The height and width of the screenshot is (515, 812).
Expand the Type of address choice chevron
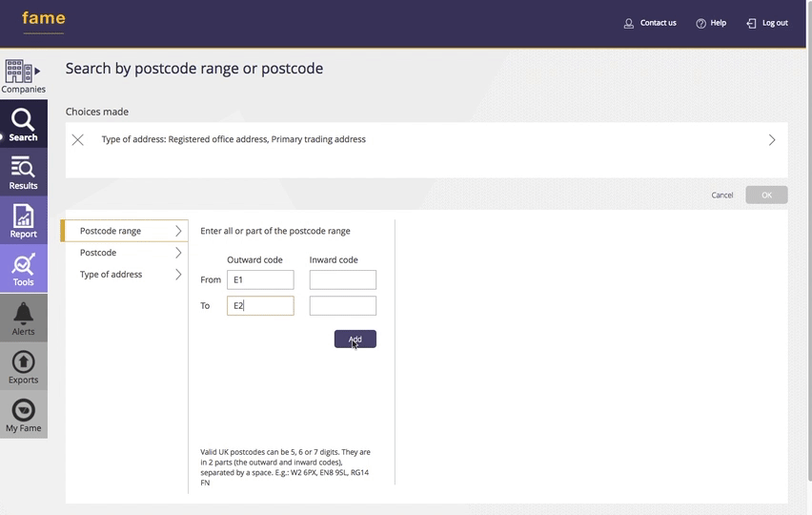[771, 140]
